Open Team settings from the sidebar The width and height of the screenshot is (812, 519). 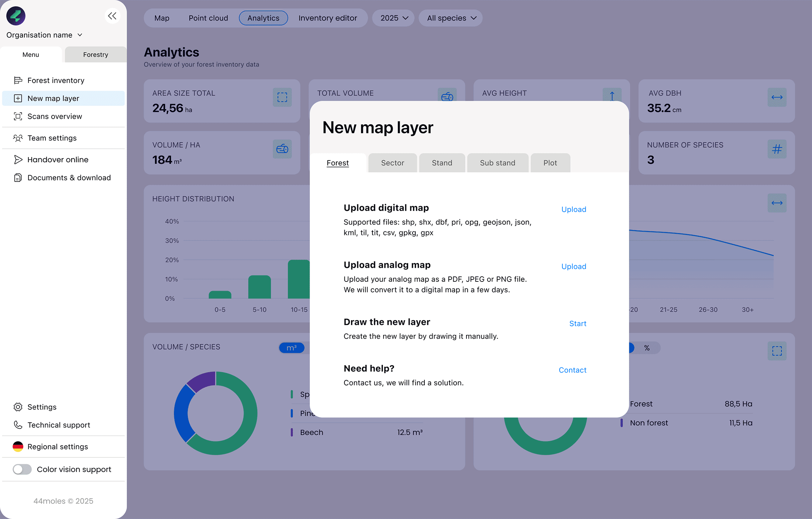click(52, 138)
